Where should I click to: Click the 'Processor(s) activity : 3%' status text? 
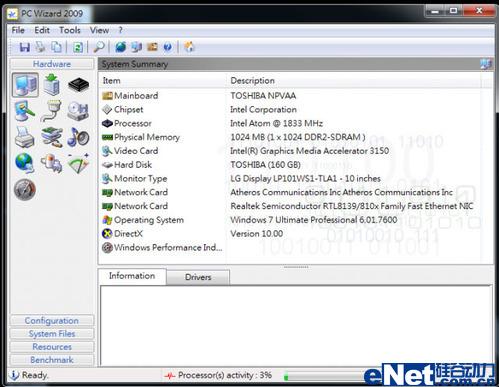pyautogui.click(x=225, y=375)
